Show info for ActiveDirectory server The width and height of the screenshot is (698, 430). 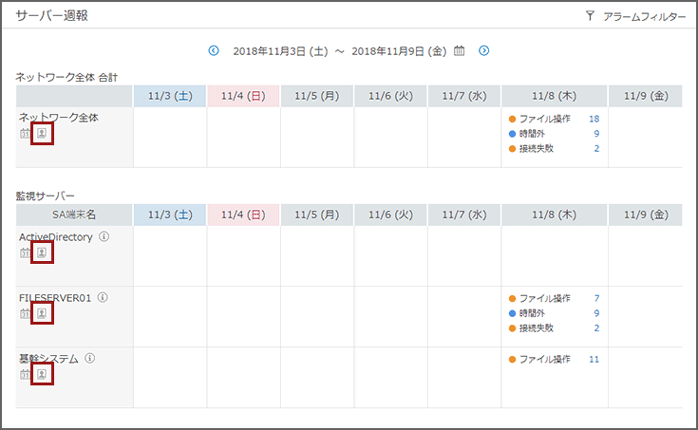pyautogui.click(x=104, y=237)
